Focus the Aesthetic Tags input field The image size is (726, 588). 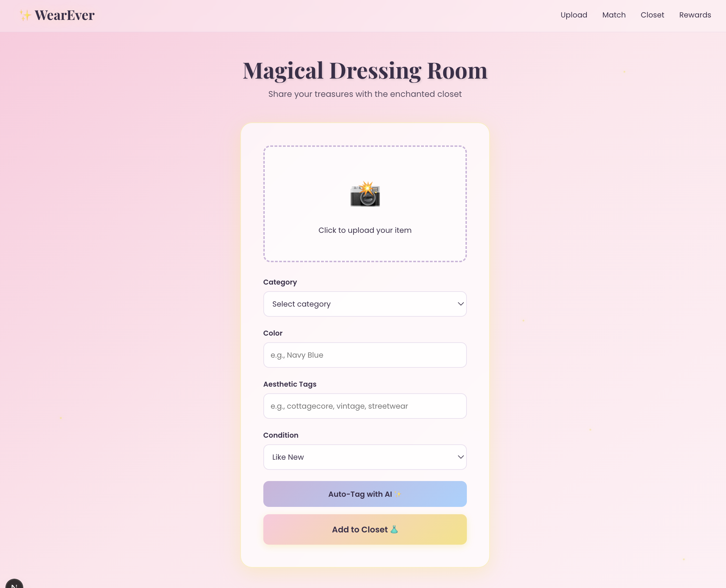tap(365, 406)
